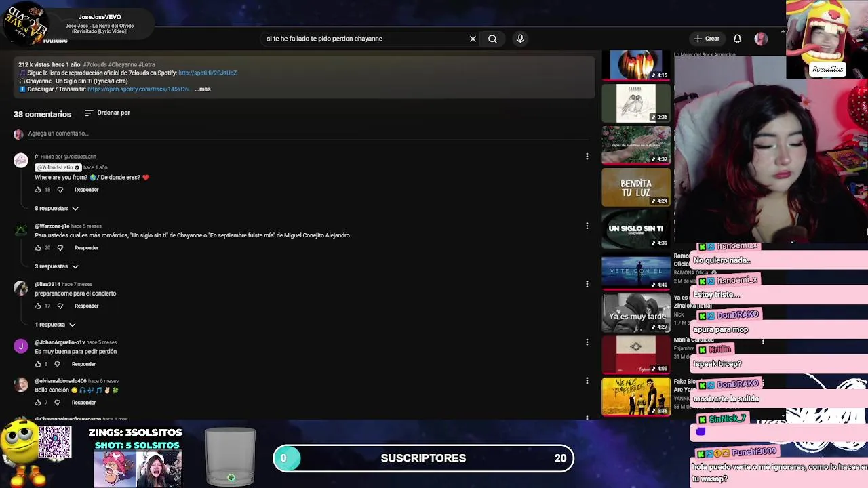The image size is (868, 488).
Task: Open the three-dot menu of @elviamaldonado406's comment
Action: (x=587, y=380)
